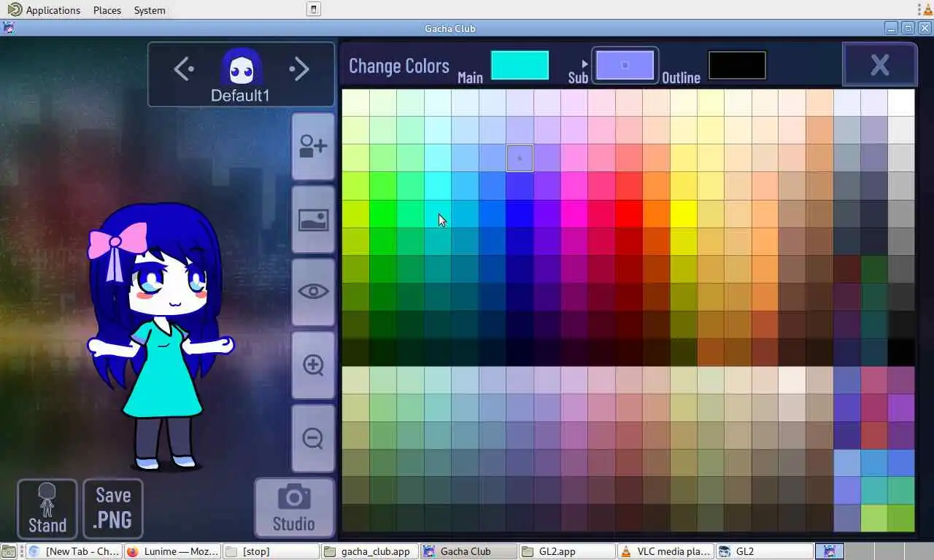Click the workspace switcher icon at the taskbar's right end

(x=830, y=551)
